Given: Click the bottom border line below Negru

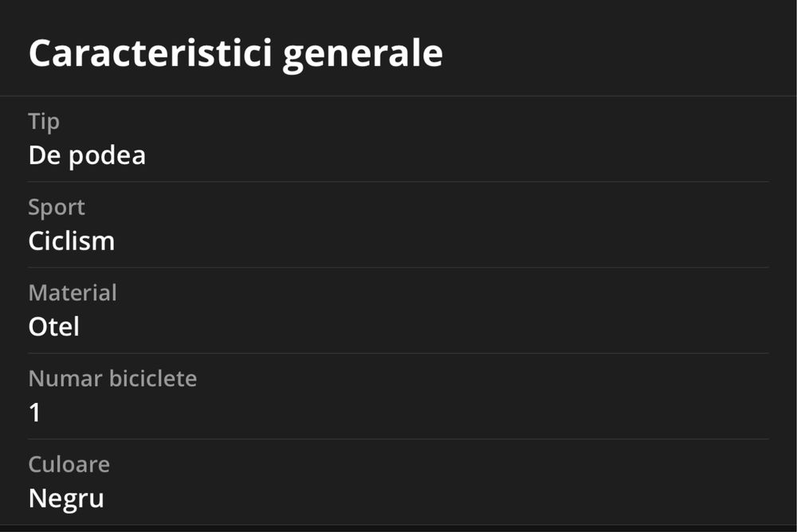Looking at the screenshot, I should point(398,525).
